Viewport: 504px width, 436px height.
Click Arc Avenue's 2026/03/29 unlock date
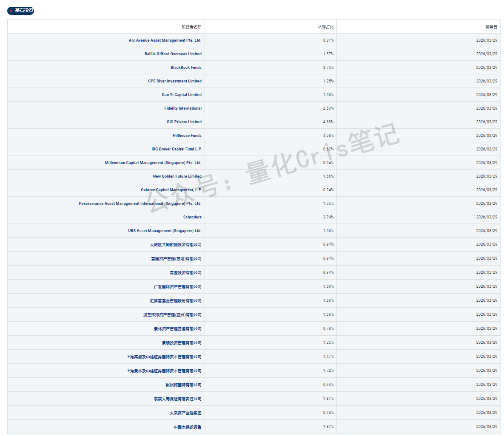pos(487,40)
